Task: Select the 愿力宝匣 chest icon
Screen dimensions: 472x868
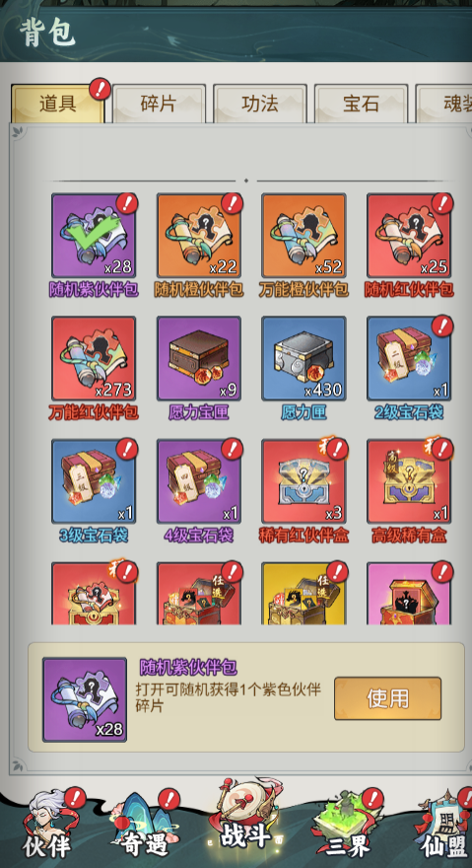Action: tap(199, 358)
